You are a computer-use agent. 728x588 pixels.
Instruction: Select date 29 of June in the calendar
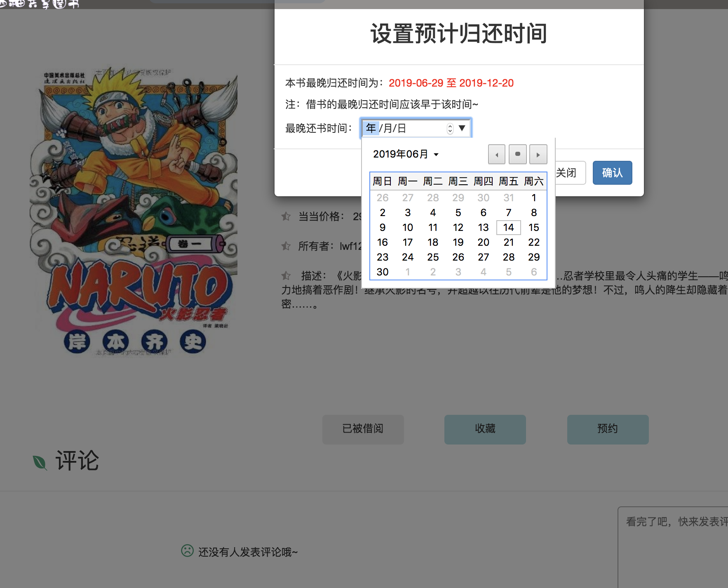point(534,257)
